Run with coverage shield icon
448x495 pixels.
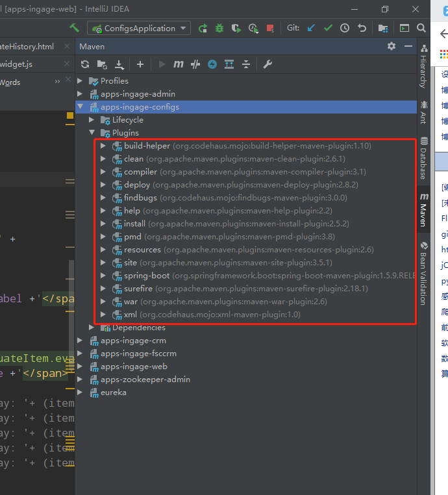[x=236, y=29]
